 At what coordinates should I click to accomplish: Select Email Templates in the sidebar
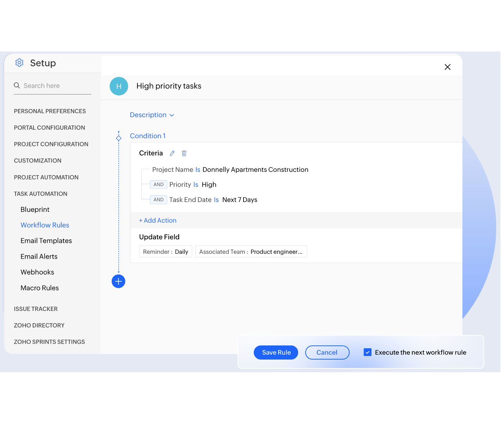tap(46, 240)
